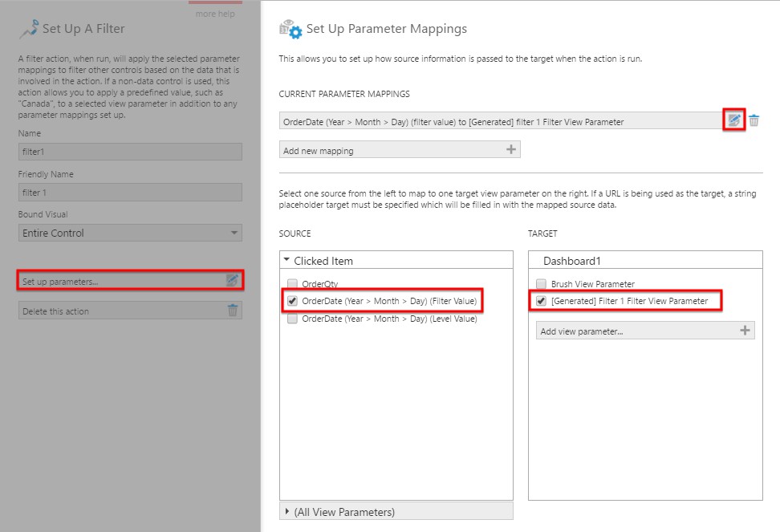Check the OrderQty checkbox

point(293,283)
